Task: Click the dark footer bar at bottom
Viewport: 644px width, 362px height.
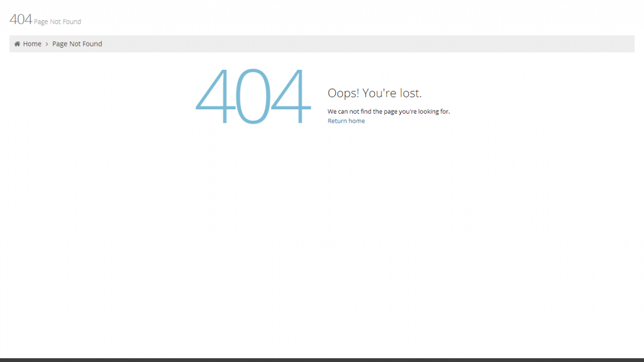Action: click(x=322, y=360)
